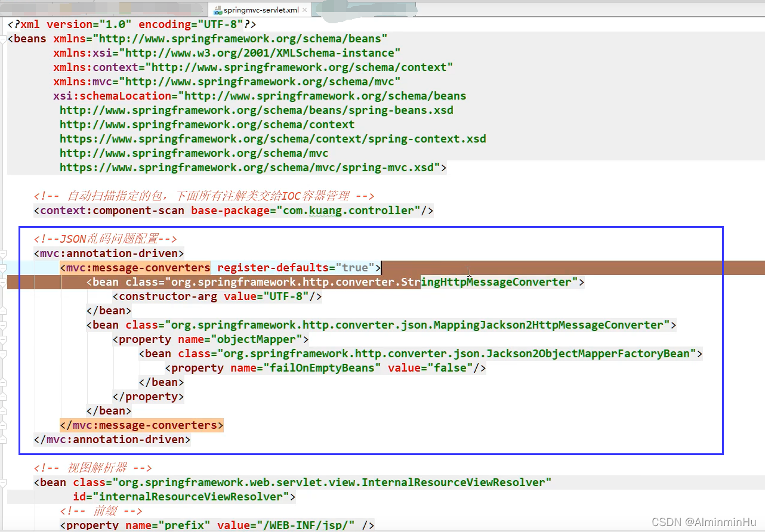Fold the MappingJackson2HttpMessageConverter bean block

[x=2, y=326]
